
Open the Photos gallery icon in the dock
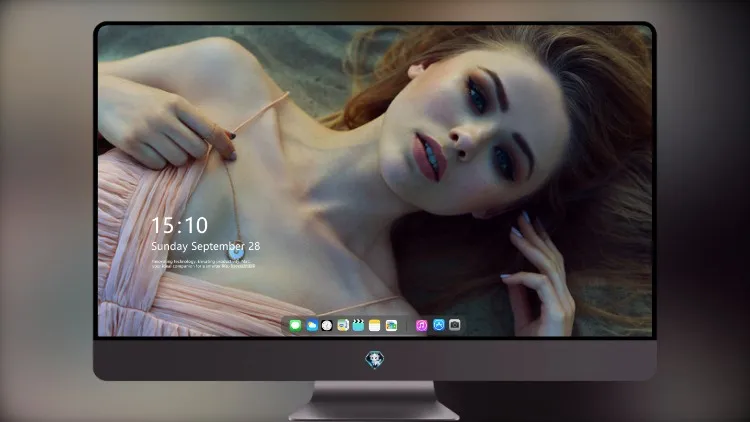391,325
